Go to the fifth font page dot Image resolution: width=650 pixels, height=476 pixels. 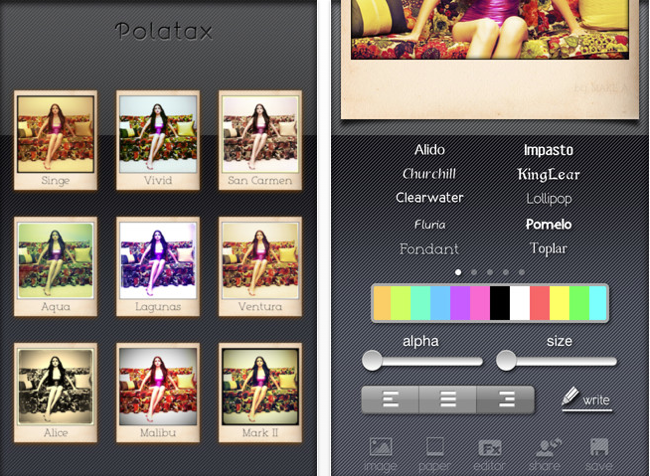521,272
